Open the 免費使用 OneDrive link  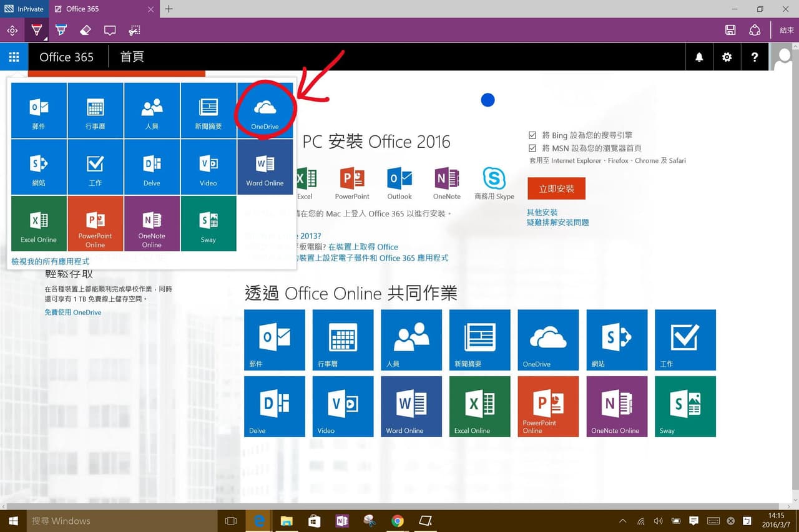click(x=73, y=312)
